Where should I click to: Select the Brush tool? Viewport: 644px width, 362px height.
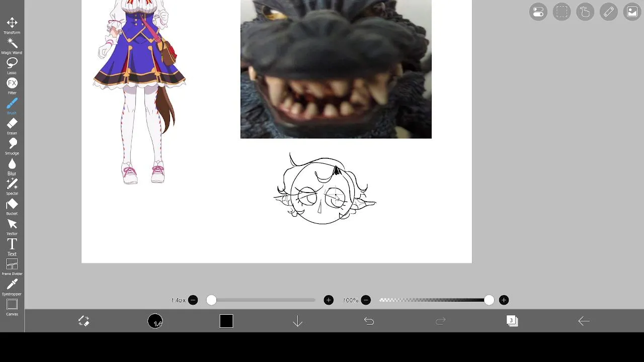[12, 106]
